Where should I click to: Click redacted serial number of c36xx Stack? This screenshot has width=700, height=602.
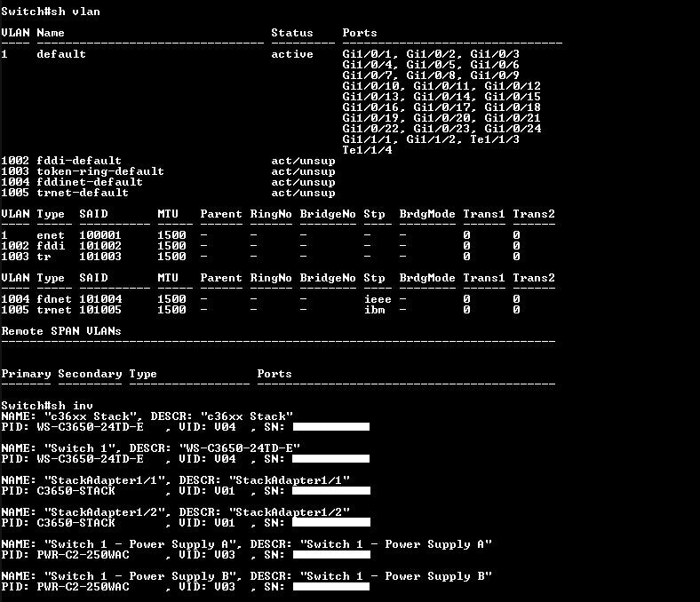point(331,427)
